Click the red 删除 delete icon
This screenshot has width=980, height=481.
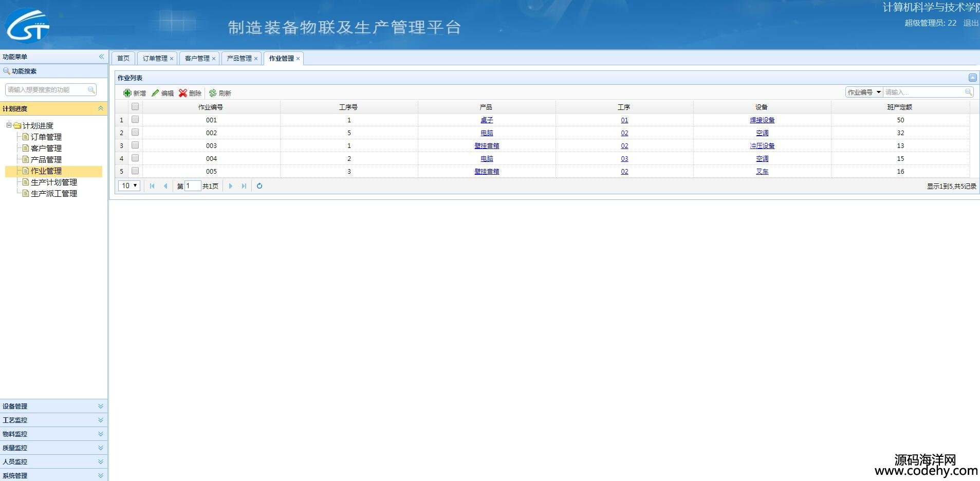tap(183, 93)
